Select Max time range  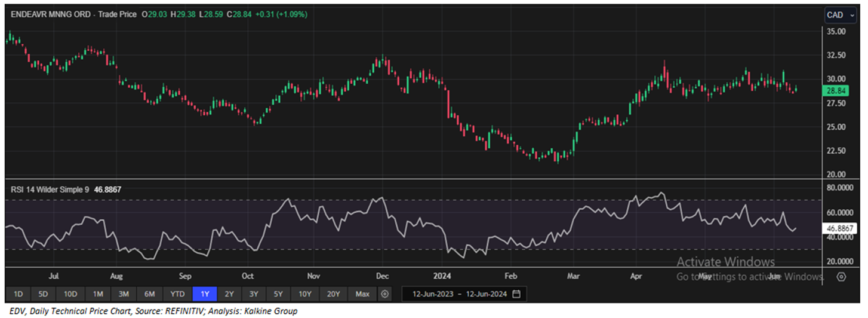(x=362, y=294)
